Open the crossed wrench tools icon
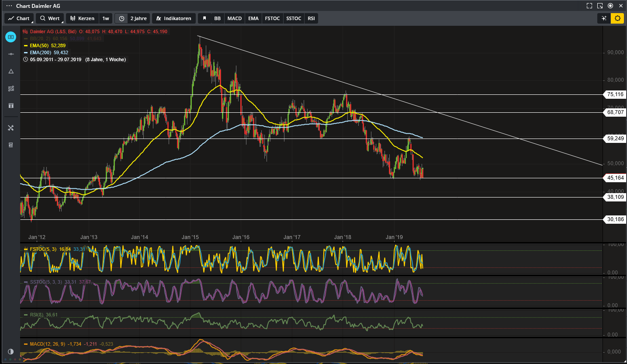 click(x=11, y=128)
